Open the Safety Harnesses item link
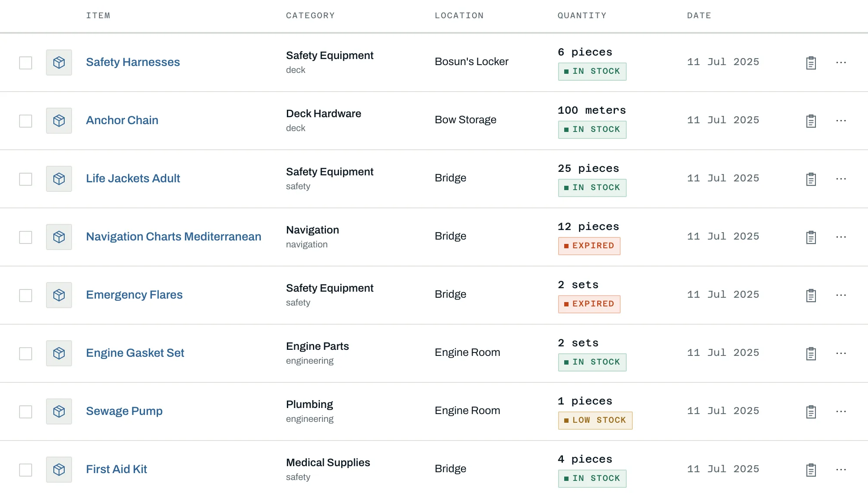Image resolution: width=868 pixels, height=500 pixels. [133, 62]
